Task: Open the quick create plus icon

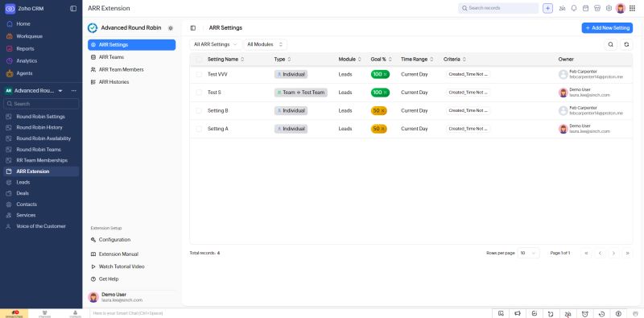Action: pyautogui.click(x=547, y=8)
